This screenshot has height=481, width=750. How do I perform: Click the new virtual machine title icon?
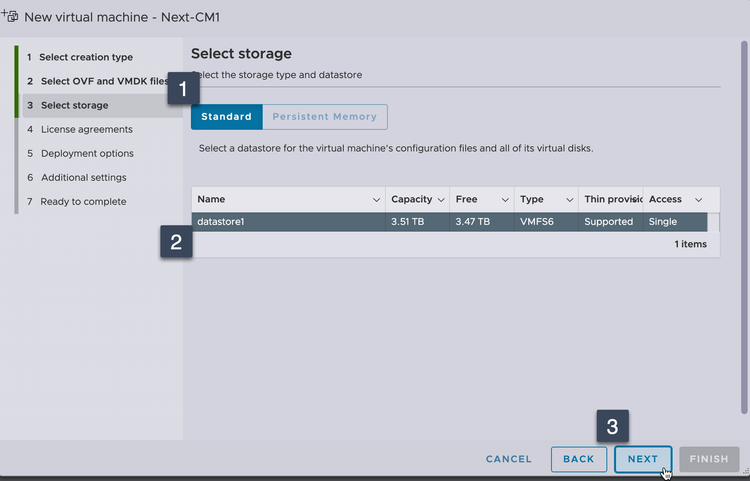coord(13,15)
